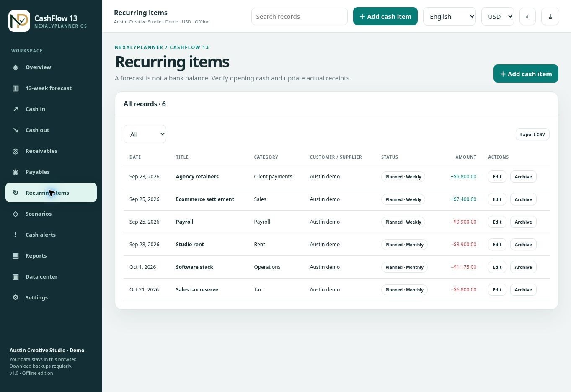Click the Payables circle icon
This screenshot has height=392, width=571.
(x=16, y=172)
